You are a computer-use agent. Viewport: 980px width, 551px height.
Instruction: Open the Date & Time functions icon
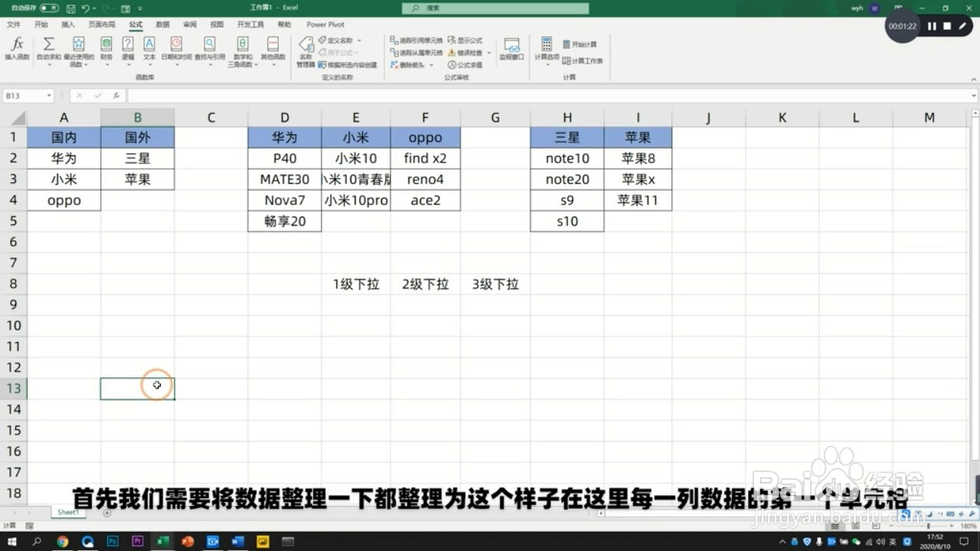click(176, 44)
